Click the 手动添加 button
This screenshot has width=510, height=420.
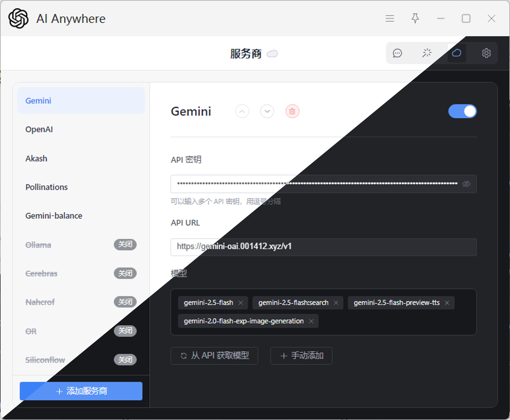tap(301, 356)
